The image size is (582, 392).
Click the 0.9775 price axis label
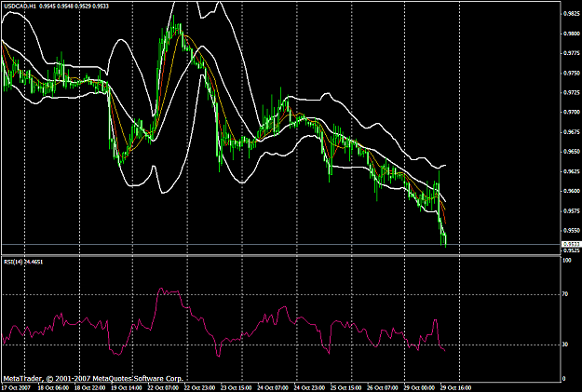(x=572, y=53)
